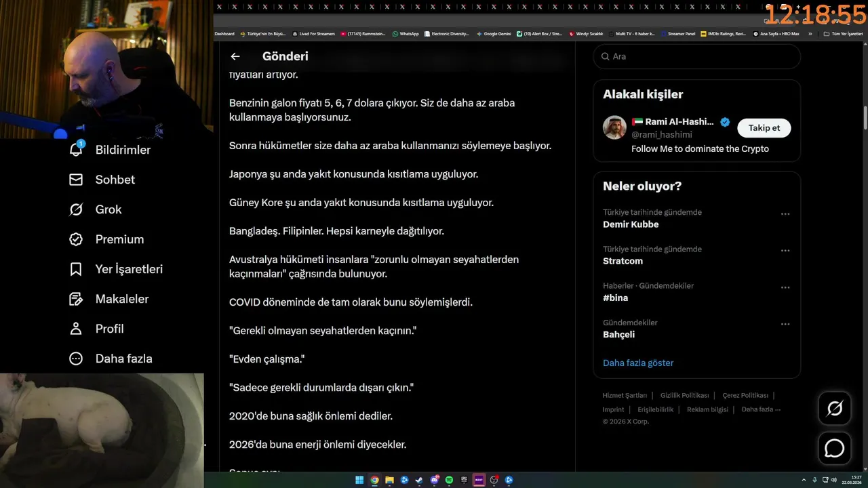
Task: Open Gizlilik Politikası link
Action: pyautogui.click(x=684, y=395)
